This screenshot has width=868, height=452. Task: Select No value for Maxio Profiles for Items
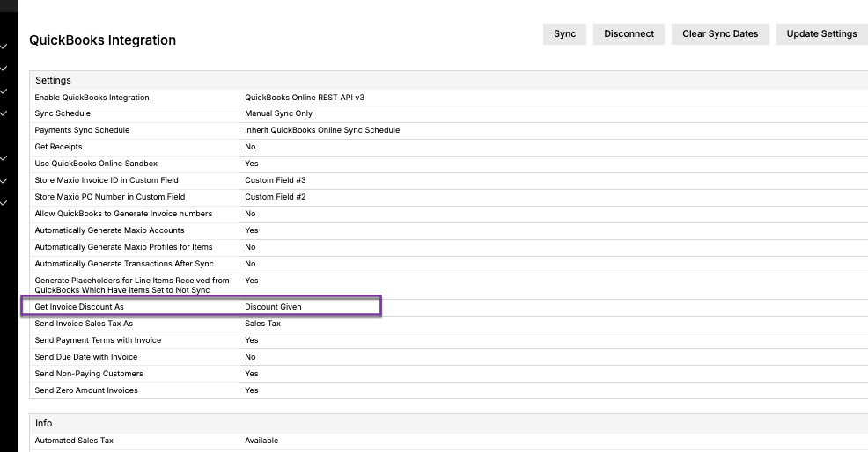pyautogui.click(x=250, y=247)
